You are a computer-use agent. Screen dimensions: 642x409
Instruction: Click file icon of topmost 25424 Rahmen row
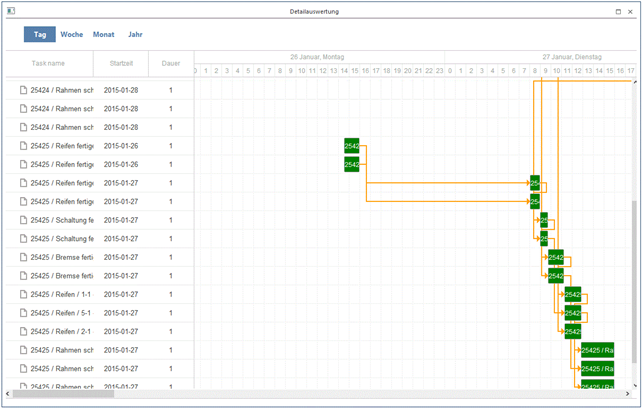click(23, 90)
